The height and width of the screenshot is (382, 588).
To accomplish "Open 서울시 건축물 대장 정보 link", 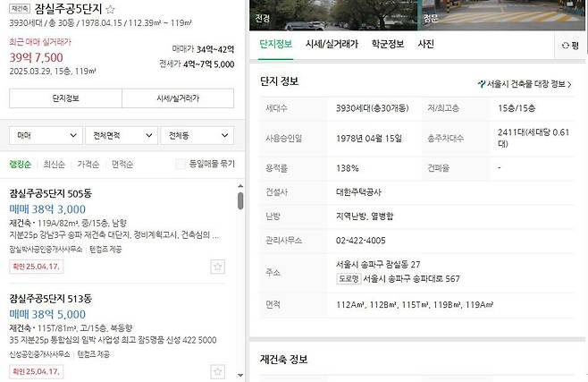I will tap(529, 85).
